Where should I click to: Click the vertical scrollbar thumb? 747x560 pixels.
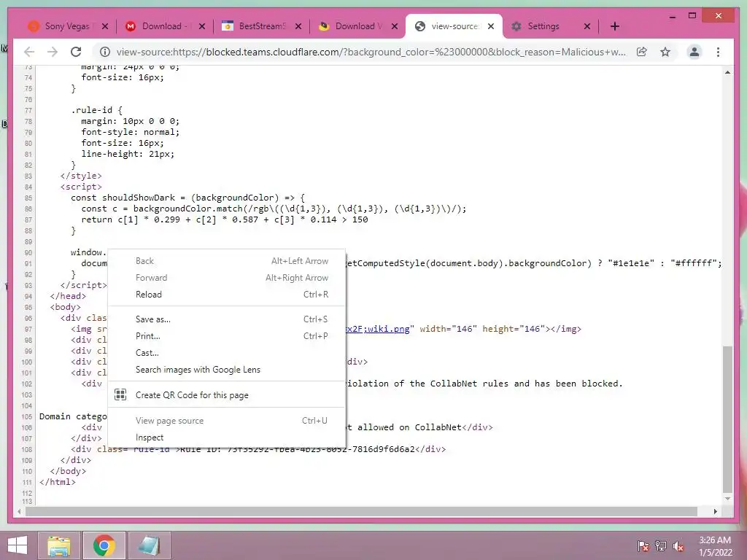(x=727, y=419)
